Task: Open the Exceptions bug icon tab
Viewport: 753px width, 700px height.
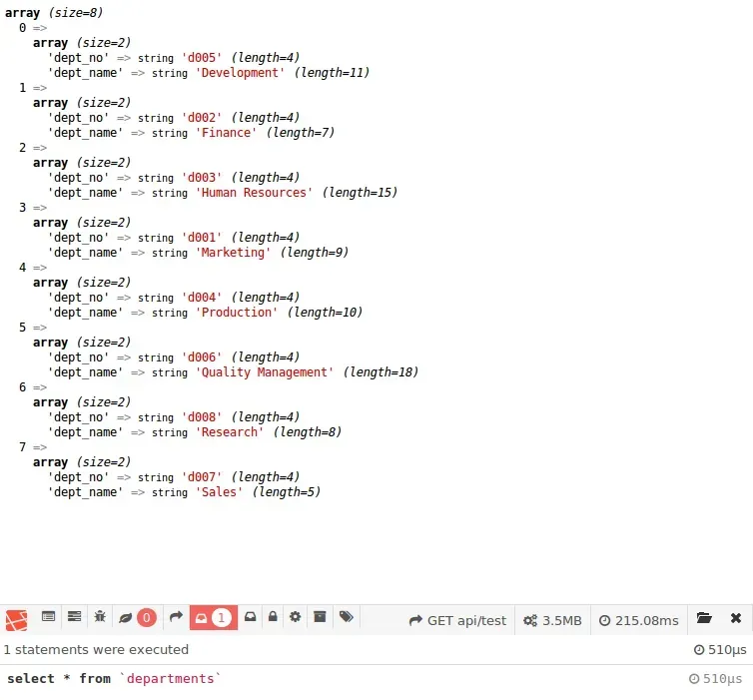Action: (100, 616)
